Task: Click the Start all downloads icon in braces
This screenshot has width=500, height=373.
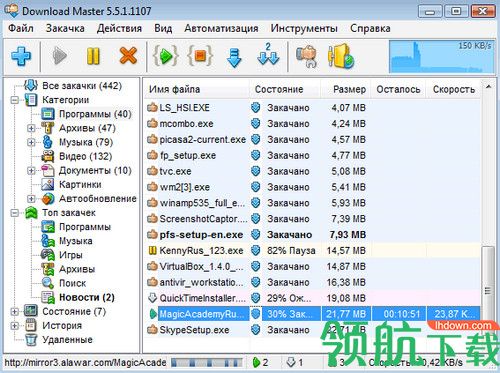Action: [165, 56]
